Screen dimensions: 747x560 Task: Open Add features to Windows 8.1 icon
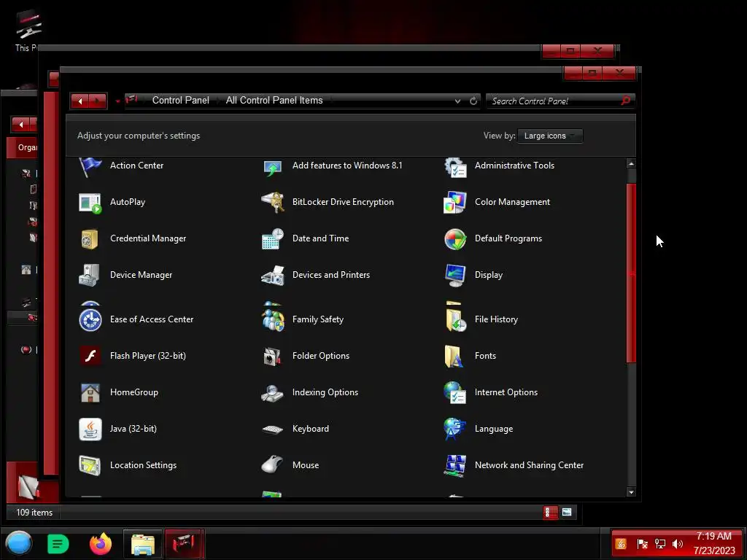coord(273,168)
